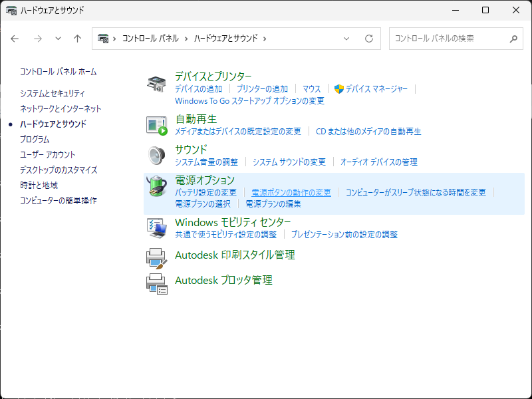Open the 電源オプション battery icon
Image resolution: width=532 pixels, height=399 pixels.
coord(157,186)
